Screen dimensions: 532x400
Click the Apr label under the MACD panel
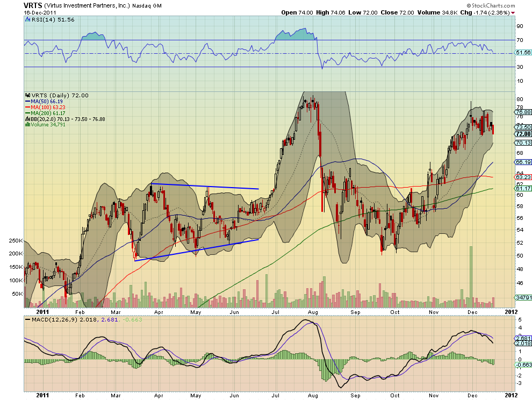[x=159, y=396]
